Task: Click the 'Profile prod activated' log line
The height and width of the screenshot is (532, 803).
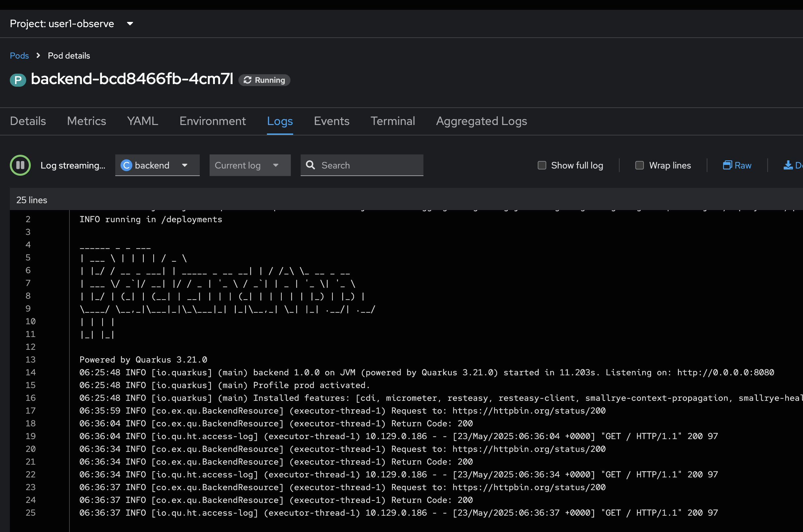Action: (224, 385)
